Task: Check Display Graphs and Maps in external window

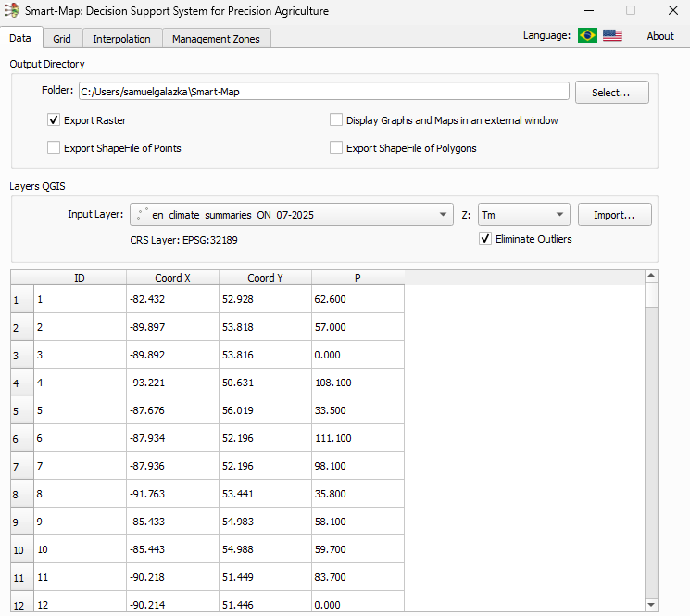Action: 336,120
